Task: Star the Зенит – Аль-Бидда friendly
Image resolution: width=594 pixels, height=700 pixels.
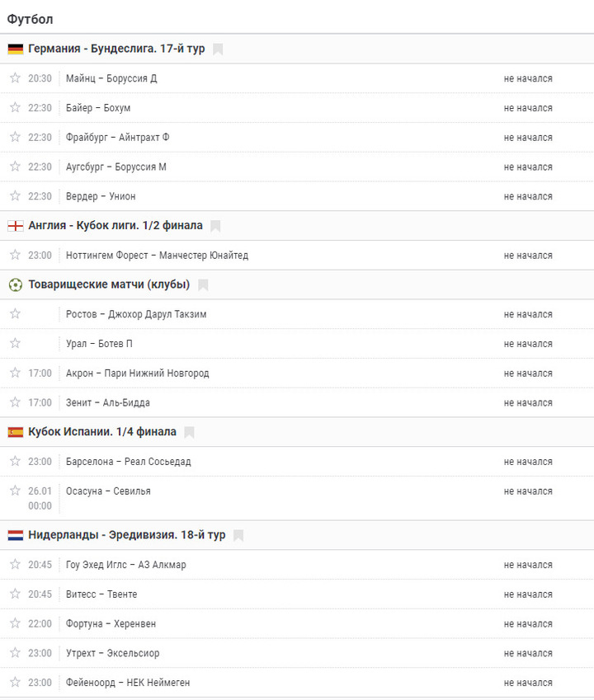Action: pos(15,402)
